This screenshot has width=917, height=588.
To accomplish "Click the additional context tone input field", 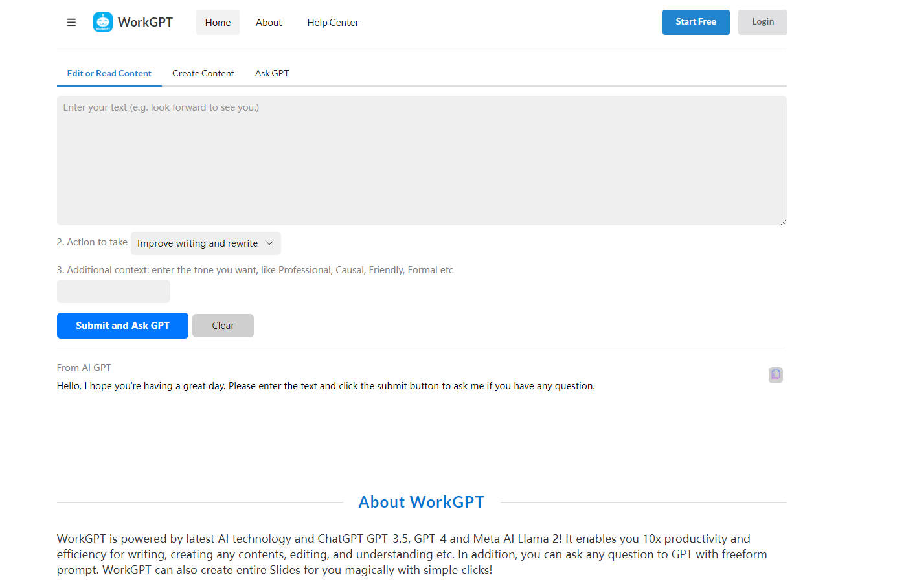I will point(113,291).
